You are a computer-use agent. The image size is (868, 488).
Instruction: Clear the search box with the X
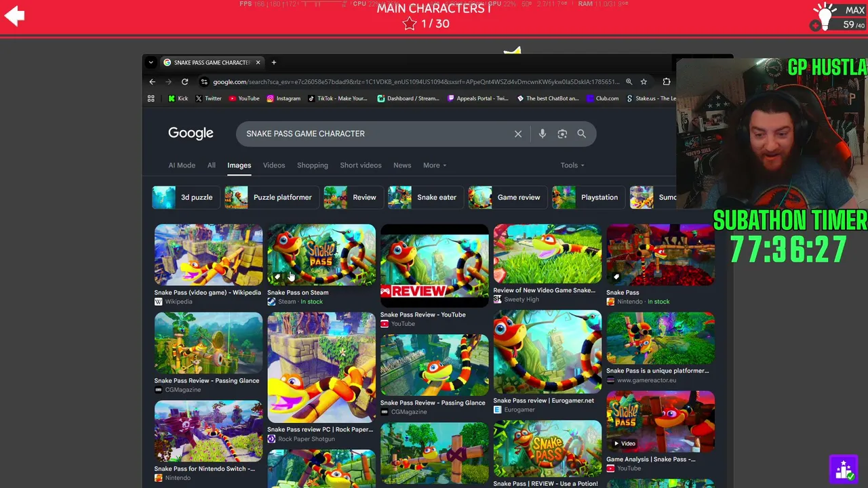click(518, 134)
